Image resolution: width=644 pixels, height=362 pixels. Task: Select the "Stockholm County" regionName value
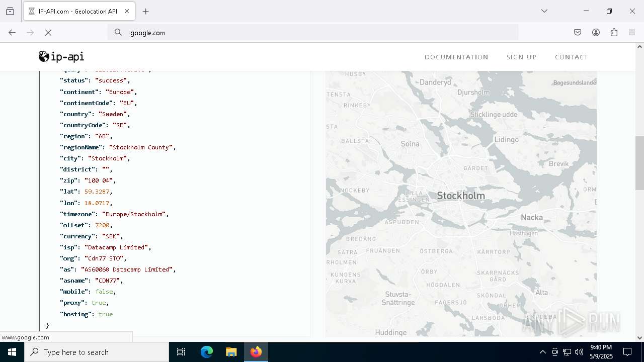pos(141,147)
